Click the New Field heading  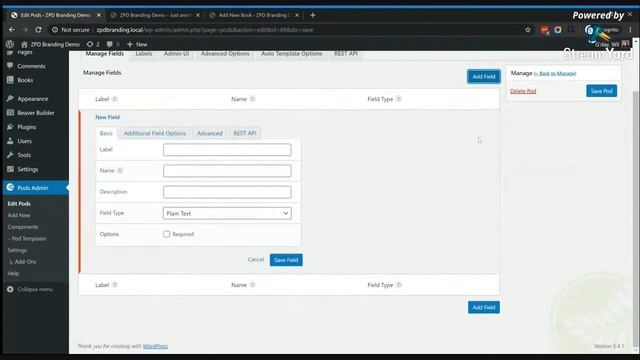coord(107,117)
